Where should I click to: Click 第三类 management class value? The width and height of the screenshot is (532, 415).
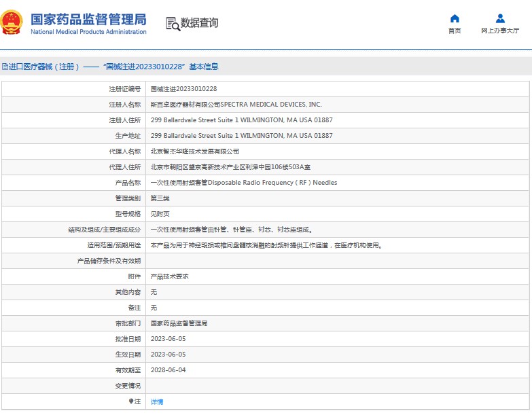click(160, 198)
